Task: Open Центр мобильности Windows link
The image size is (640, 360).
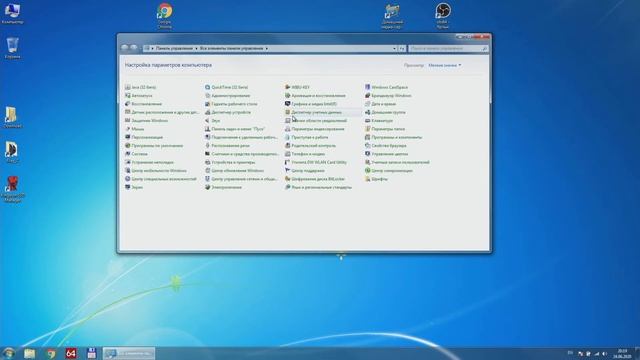Action: pos(159,171)
